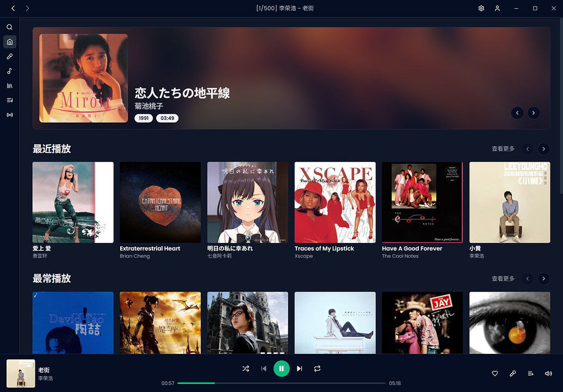Click the Traces of My Lipstick title

[324, 248]
